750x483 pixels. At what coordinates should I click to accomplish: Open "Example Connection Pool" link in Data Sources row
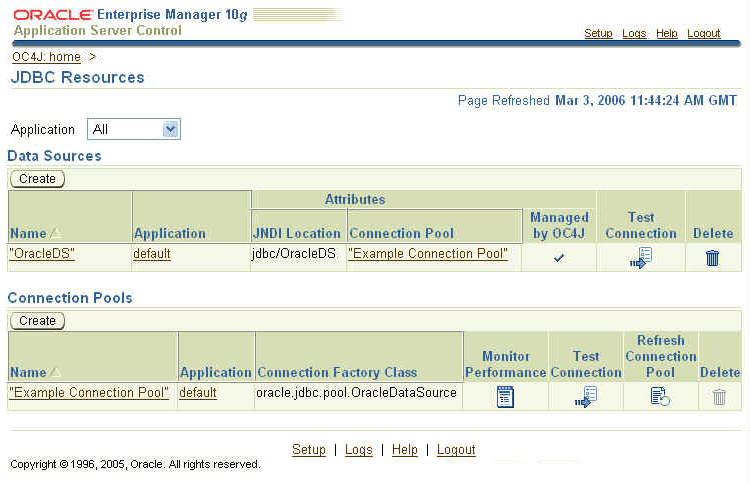(428, 253)
